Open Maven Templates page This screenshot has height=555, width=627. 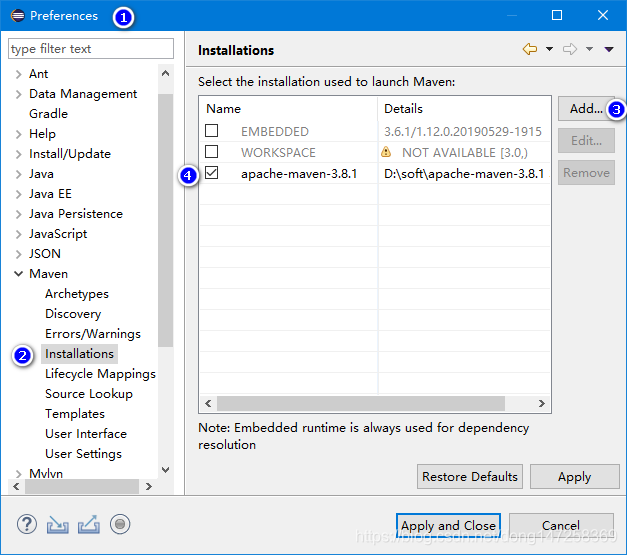[75, 414]
